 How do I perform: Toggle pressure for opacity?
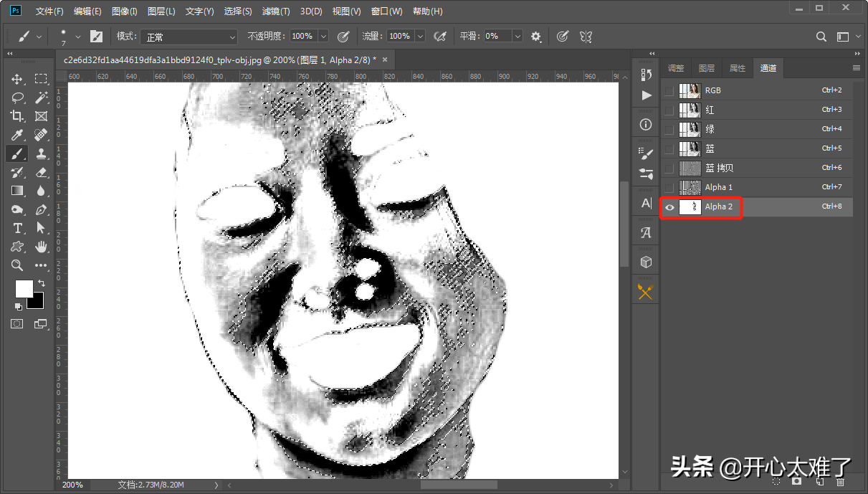pos(343,36)
